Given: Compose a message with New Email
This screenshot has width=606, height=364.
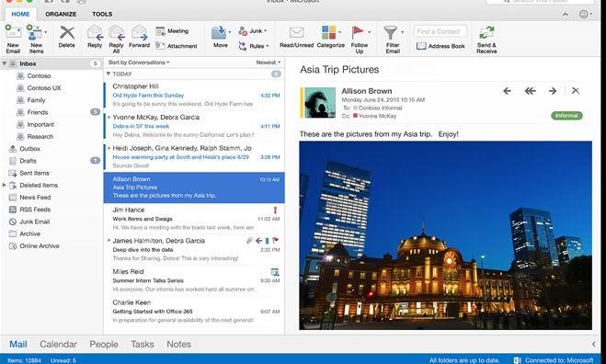Looking at the screenshot, I should point(13,39).
